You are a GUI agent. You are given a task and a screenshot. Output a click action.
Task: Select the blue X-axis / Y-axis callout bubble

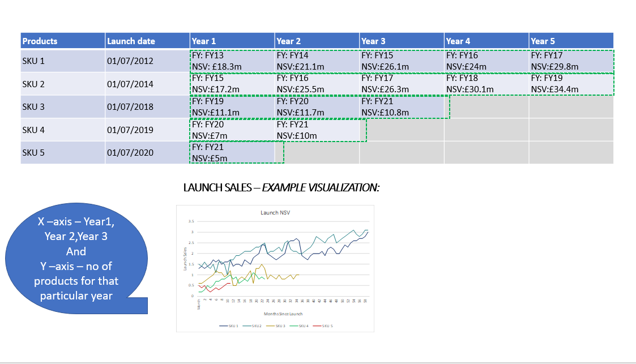[x=76, y=258]
